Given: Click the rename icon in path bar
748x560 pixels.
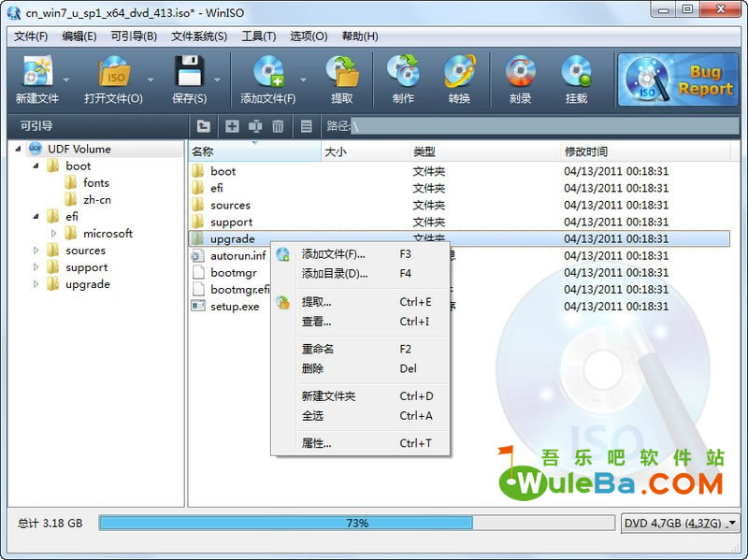Looking at the screenshot, I should pyautogui.click(x=255, y=126).
